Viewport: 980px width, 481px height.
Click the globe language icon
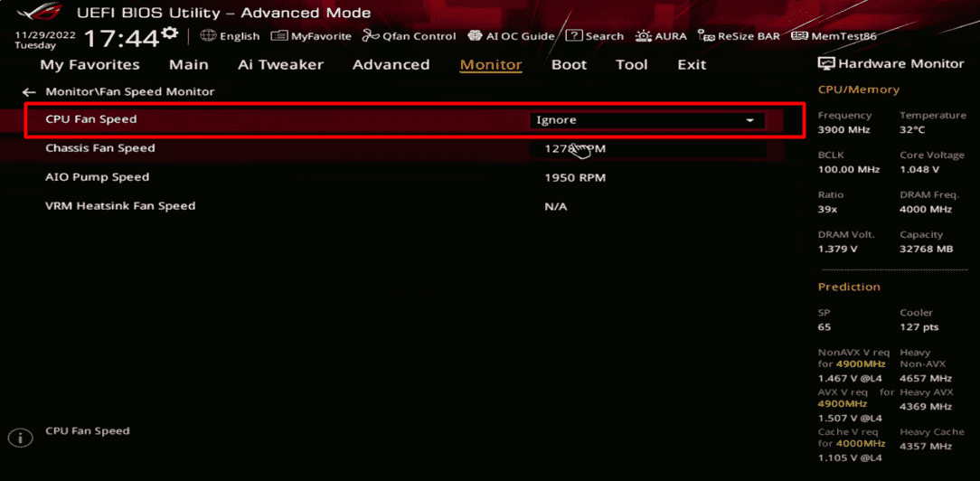coord(208,35)
